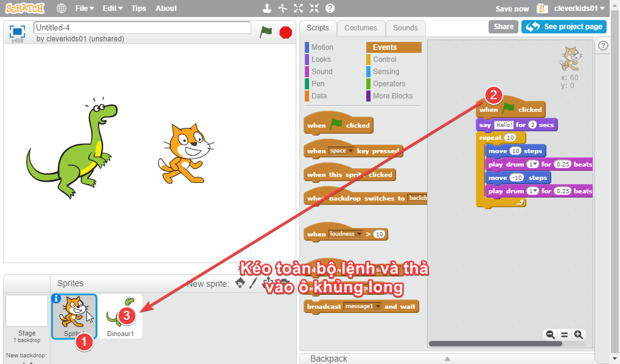Viewport: 620px width, 364px height.
Task: Reset zoom in the scripts area
Action: 564,335
